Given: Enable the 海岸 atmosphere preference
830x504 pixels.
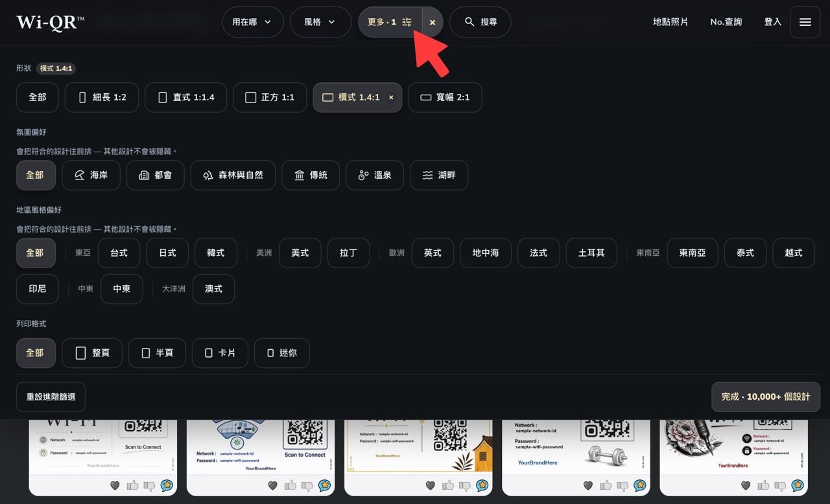Looking at the screenshot, I should (91, 175).
